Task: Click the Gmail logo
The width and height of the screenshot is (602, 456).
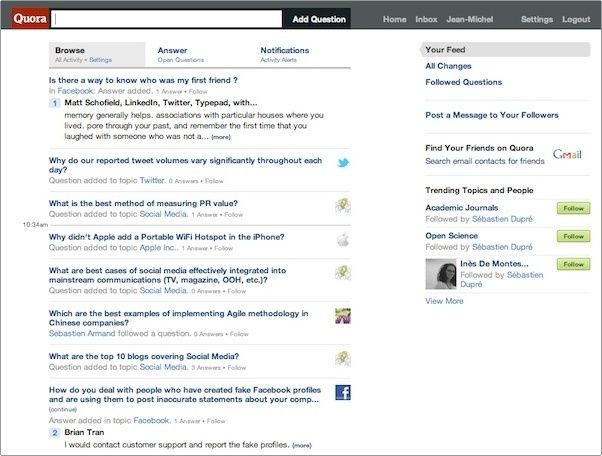Action: coord(567,154)
